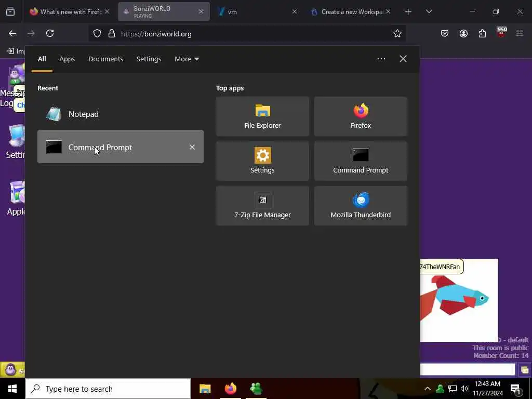Open Settings tile in Top apps
This screenshot has height=399, width=532.
[x=262, y=161]
